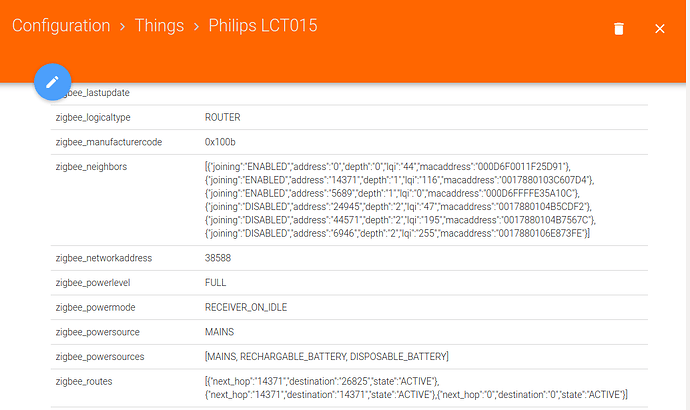
Task: Select the zigbee_powersource label
Action: point(98,332)
